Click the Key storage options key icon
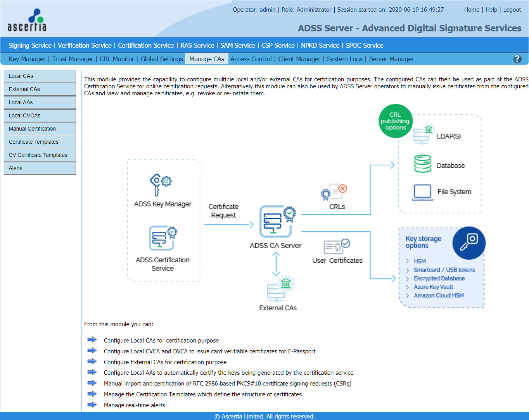Viewport: 529px width, 420px height. pyautogui.click(x=469, y=243)
